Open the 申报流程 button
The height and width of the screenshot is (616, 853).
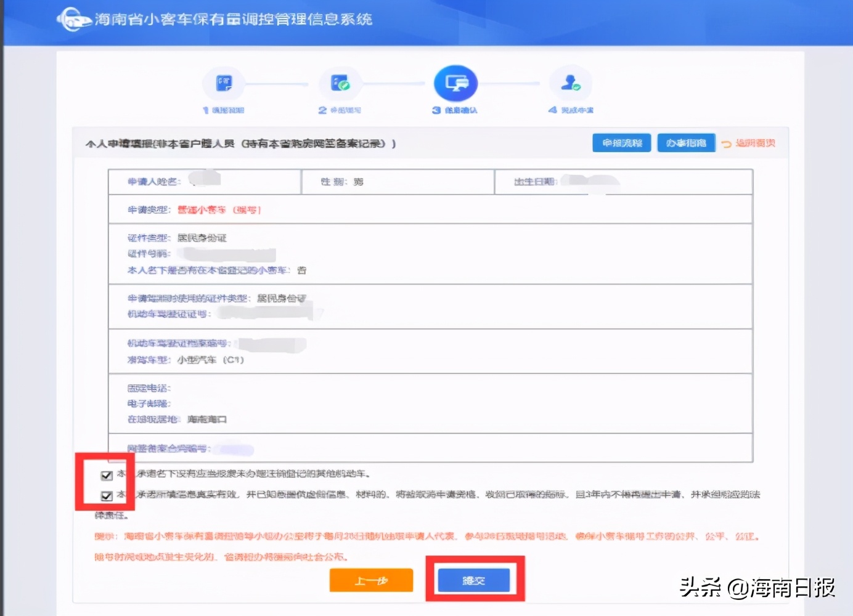(x=622, y=143)
